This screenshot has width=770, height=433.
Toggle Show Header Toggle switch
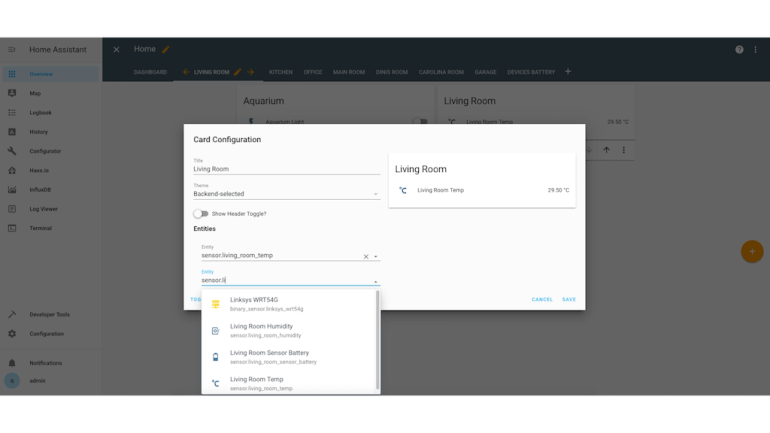201,214
